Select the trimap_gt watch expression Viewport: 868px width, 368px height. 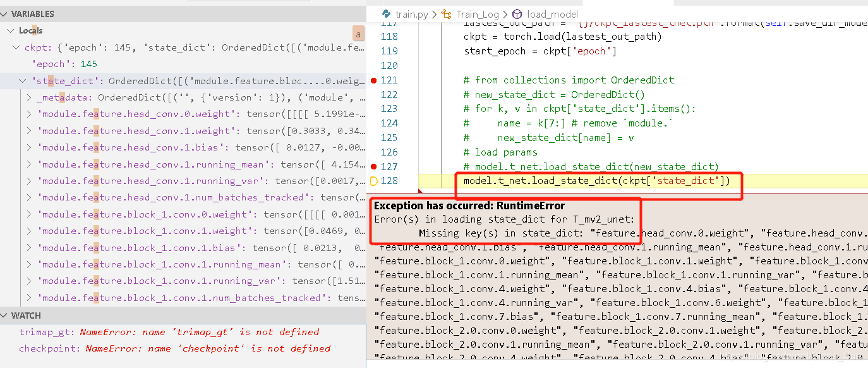point(183,332)
